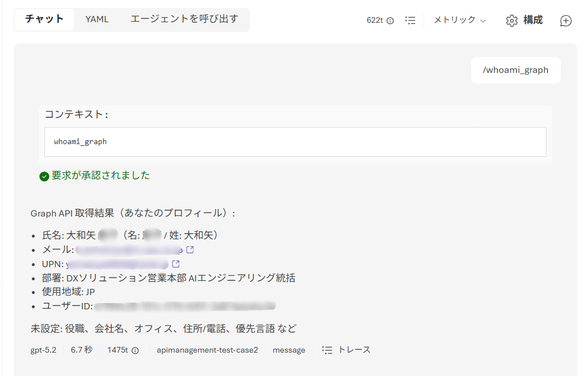Viewport: 588px width, 376px height.
Task: Click external link icon next to UPN
Action: click(175, 264)
